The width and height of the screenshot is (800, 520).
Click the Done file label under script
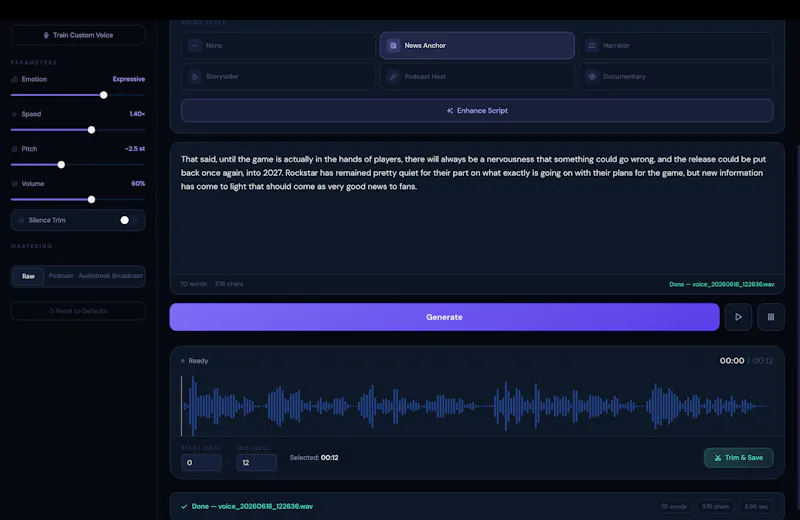[x=721, y=284]
